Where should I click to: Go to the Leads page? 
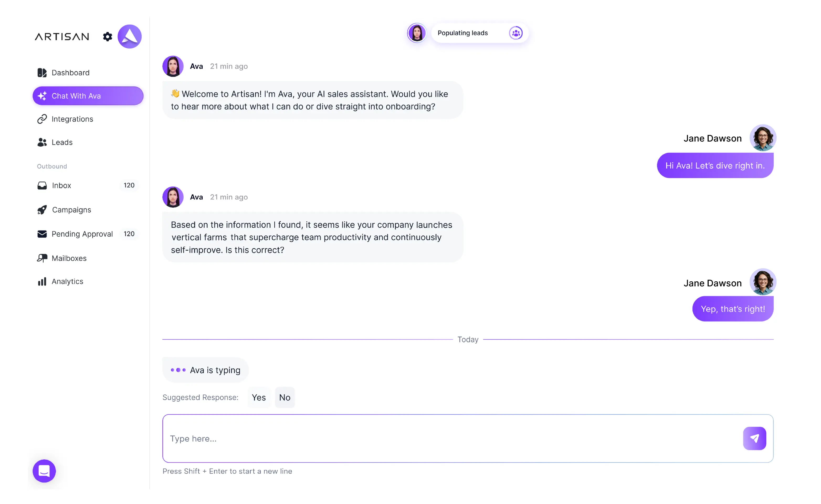coord(62,142)
